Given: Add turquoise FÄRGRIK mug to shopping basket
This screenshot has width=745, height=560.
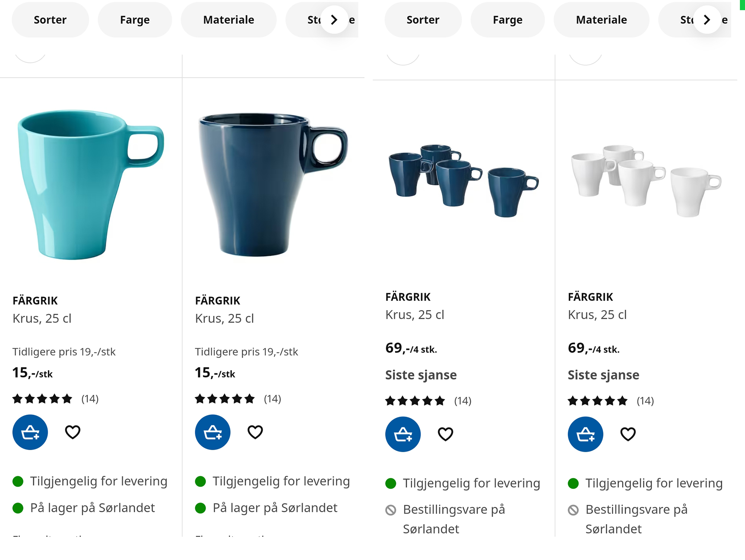Looking at the screenshot, I should pos(30,432).
